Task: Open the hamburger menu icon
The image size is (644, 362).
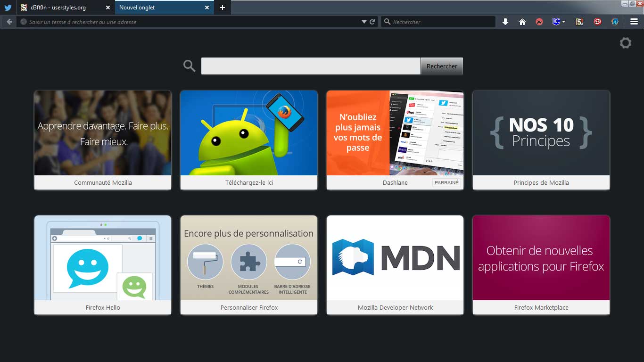Action: pos(634,22)
